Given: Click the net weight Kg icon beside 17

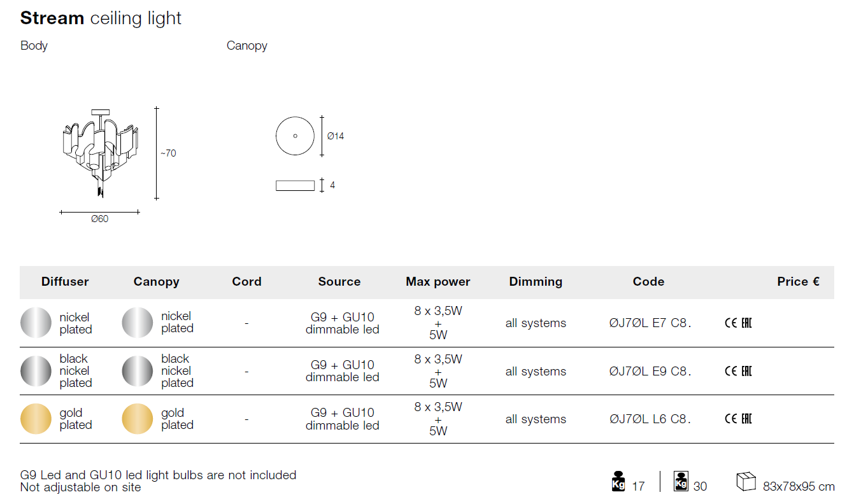Looking at the screenshot, I should [x=618, y=482].
